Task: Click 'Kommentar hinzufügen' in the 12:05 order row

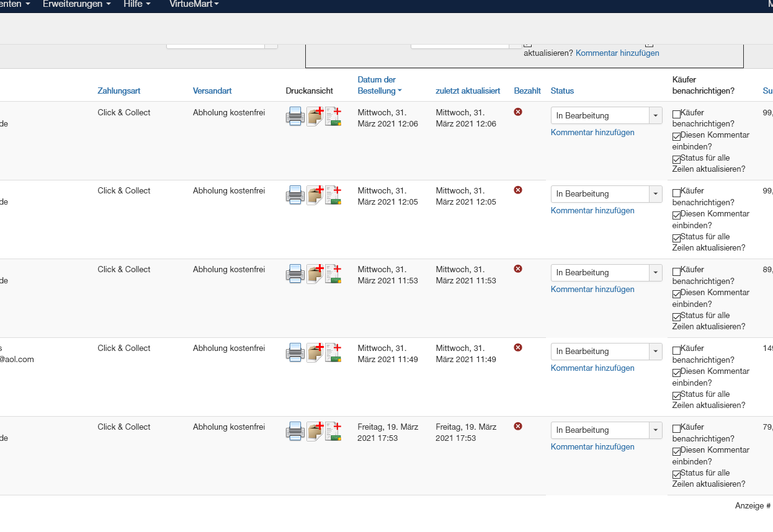Action: pos(592,211)
